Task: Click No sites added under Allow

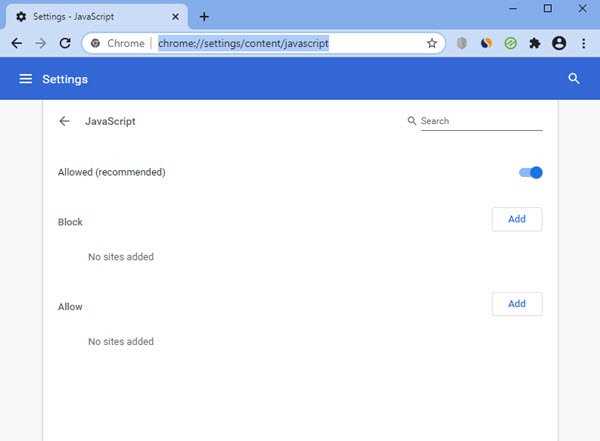Action: click(121, 341)
